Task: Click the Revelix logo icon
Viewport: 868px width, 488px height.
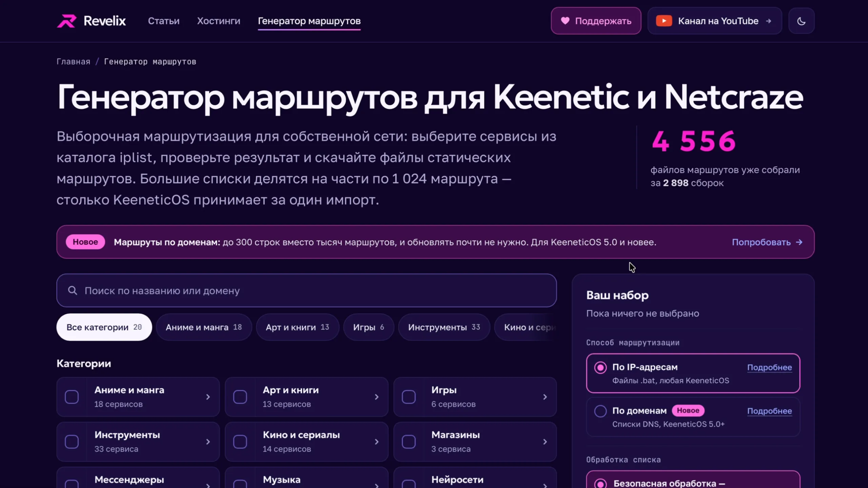Action: [x=66, y=21]
